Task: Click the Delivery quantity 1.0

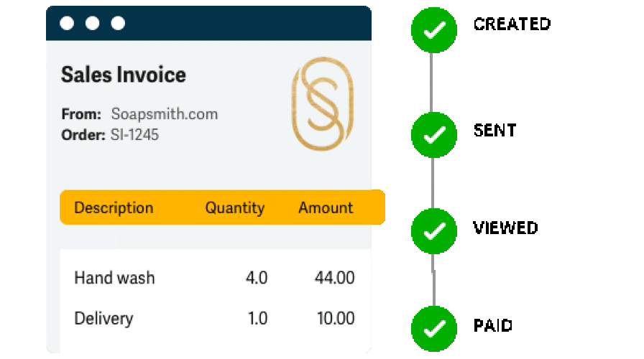Action: pyautogui.click(x=258, y=318)
